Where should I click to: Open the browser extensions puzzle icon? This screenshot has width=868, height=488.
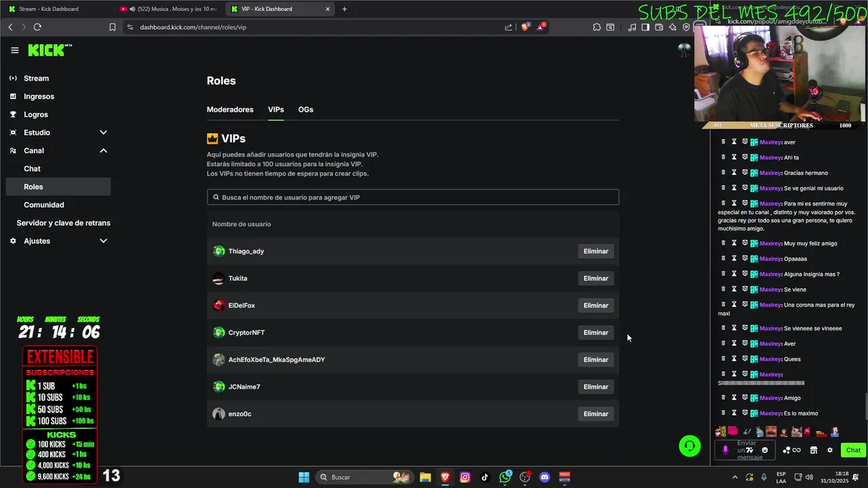[597, 27]
